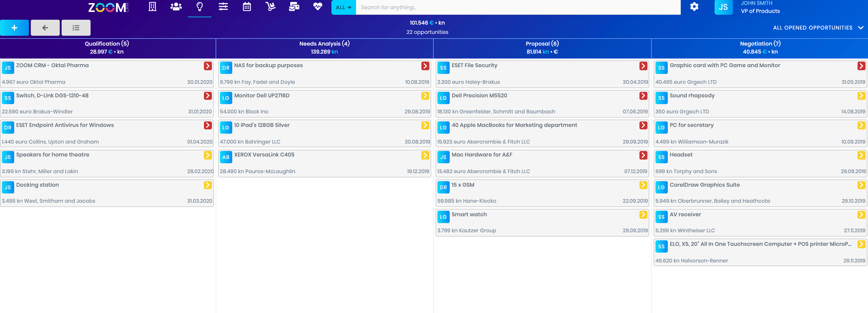Open CorelDraw Graphics Suite yellow arrow
This screenshot has height=313, width=868.
(861, 185)
